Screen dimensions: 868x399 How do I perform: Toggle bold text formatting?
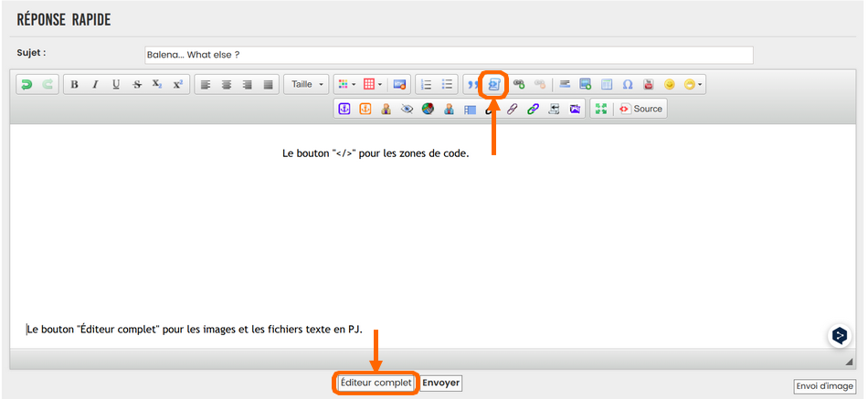[75, 85]
